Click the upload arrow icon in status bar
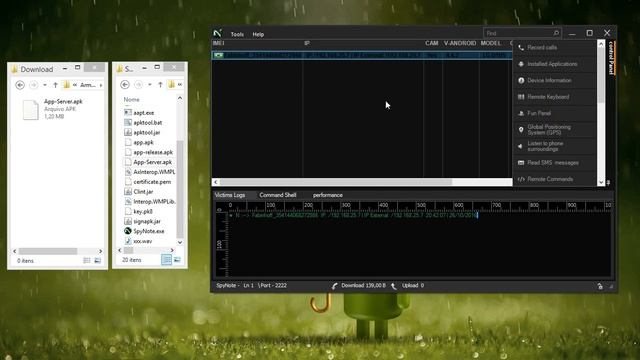Image resolution: width=640 pixels, height=360 pixels. 393,286
